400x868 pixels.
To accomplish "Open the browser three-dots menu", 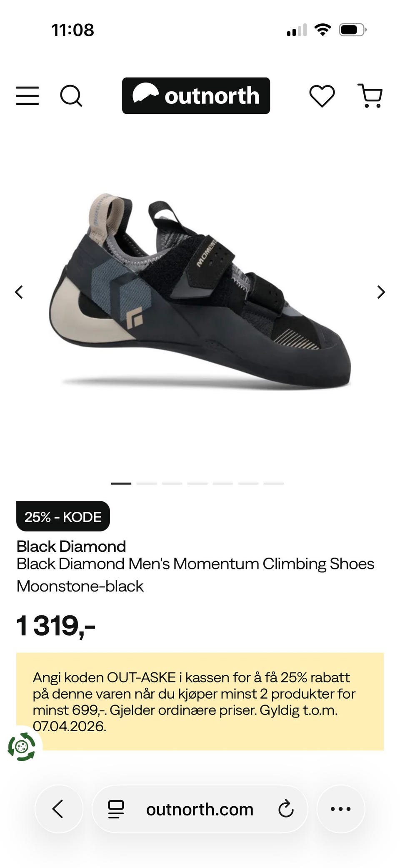I will 341,809.
